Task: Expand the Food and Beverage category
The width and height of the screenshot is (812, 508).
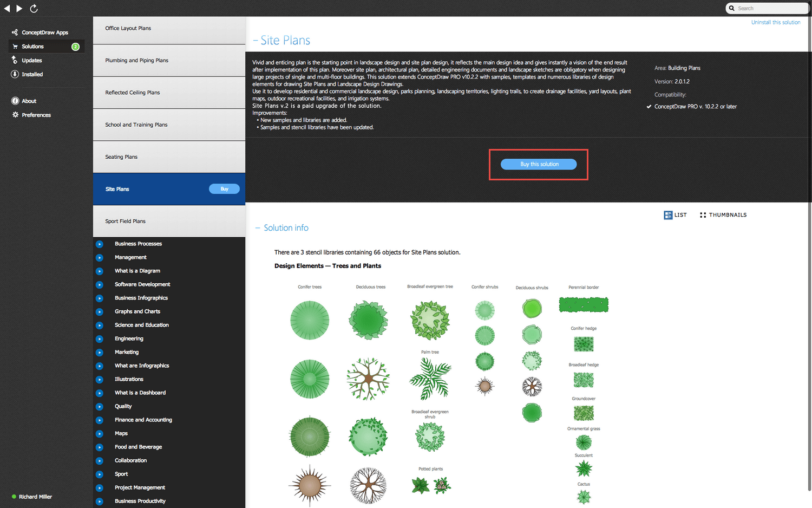Action: [x=100, y=447]
